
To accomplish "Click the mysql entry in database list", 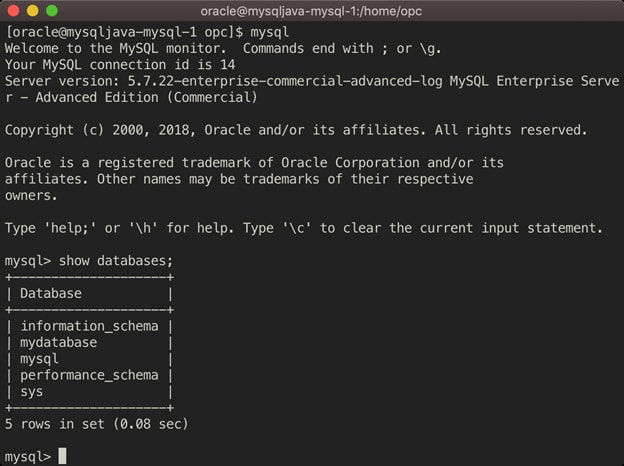I will (x=40, y=358).
